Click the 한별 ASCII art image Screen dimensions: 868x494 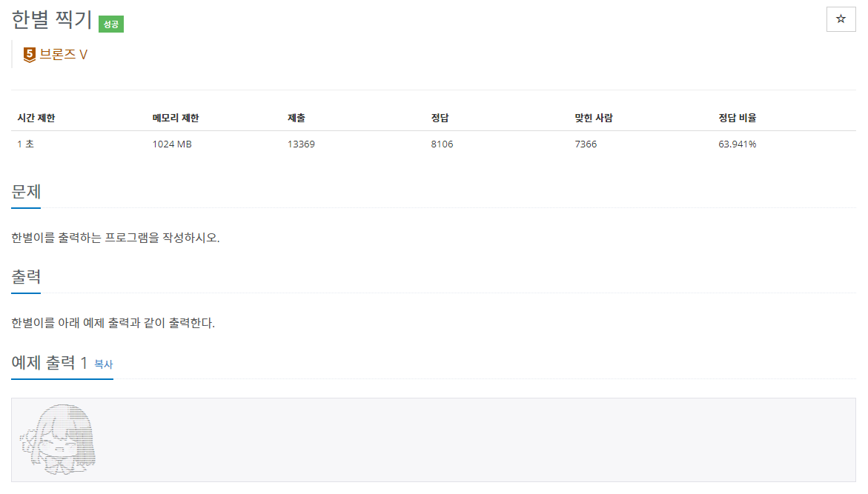[58, 440]
